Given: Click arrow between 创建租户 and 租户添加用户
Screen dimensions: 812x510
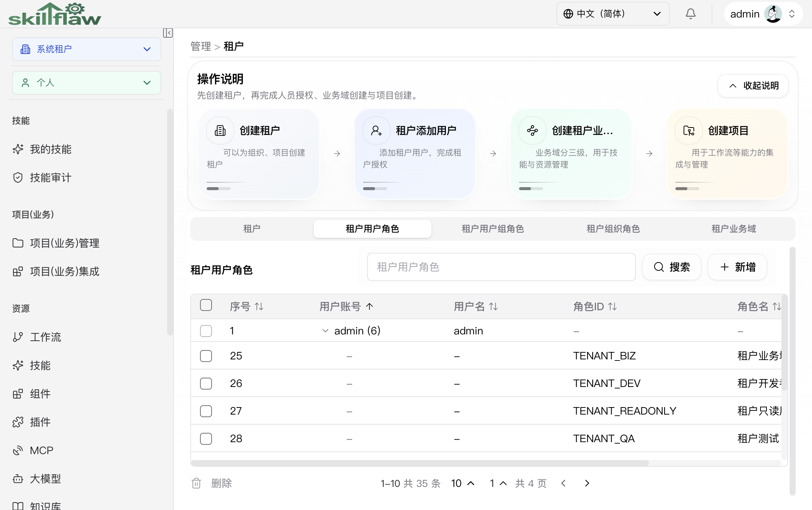Looking at the screenshot, I should (337, 154).
